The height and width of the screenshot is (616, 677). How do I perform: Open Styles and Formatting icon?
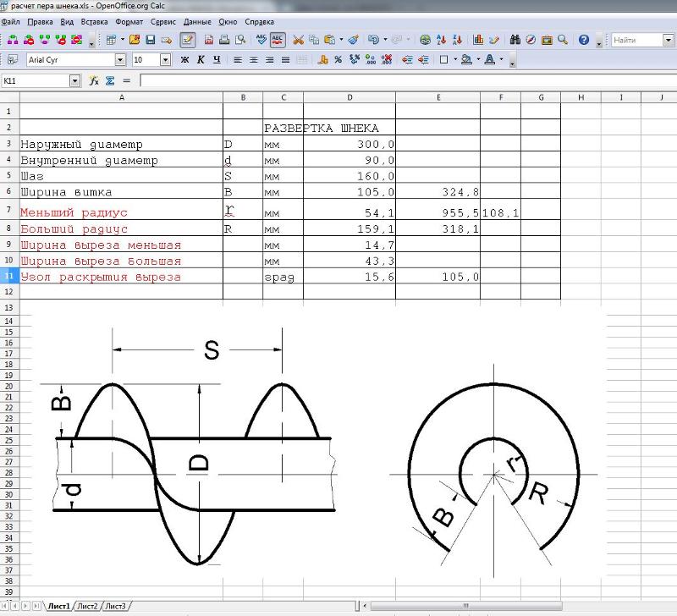pyautogui.click(x=13, y=59)
